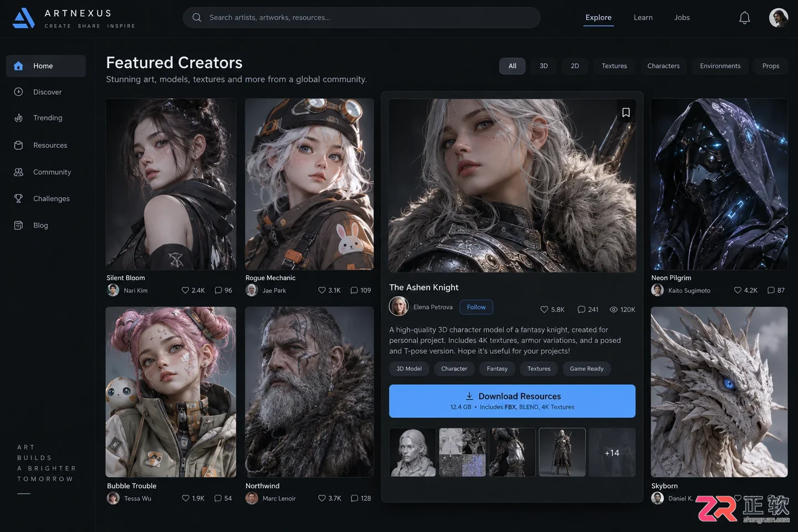
Task: Open comments on Bubble Trouble
Action: coord(218,498)
